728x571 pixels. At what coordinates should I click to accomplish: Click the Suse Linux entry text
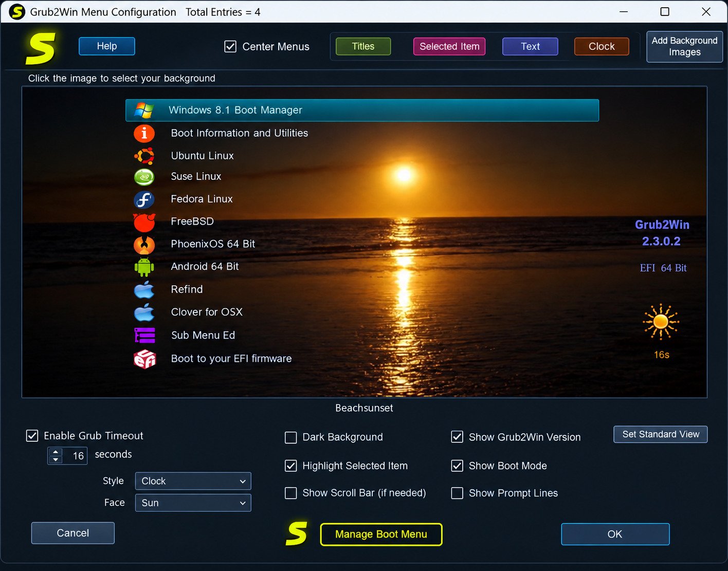[196, 176]
